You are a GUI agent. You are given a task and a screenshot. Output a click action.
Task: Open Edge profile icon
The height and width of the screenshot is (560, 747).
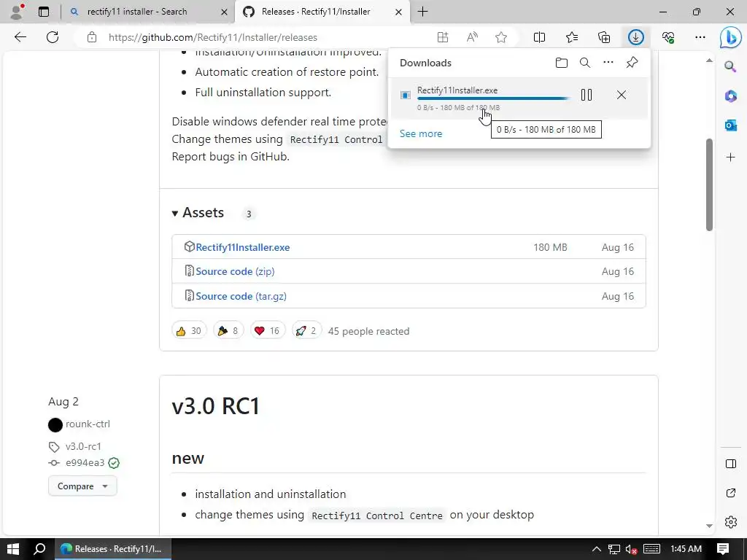(x=17, y=12)
